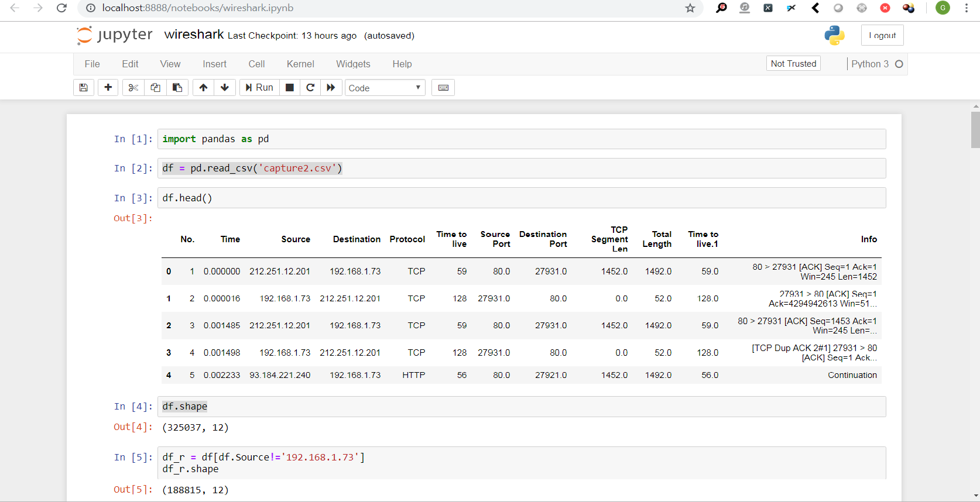Click the Not Trusted notebook indicator
Image resolution: width=980 pixels, height=502 pixels.
pyautogui.click(x=793, y=63)
